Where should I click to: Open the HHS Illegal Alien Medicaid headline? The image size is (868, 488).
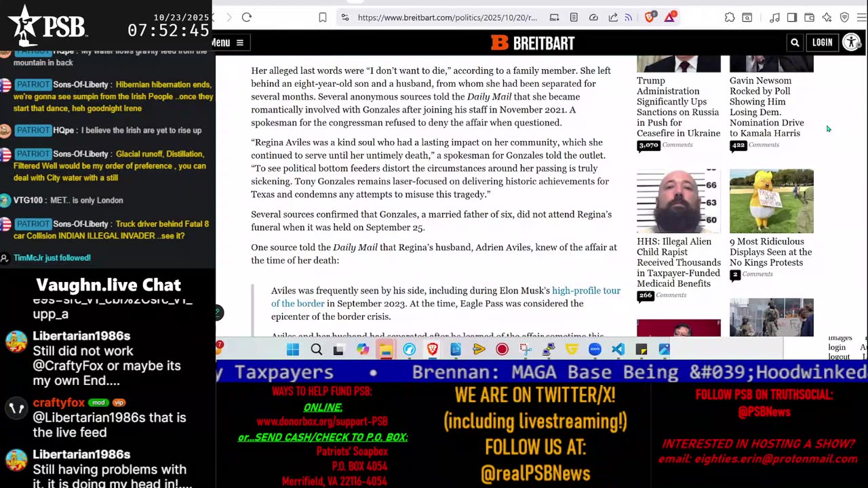(679, 262)
